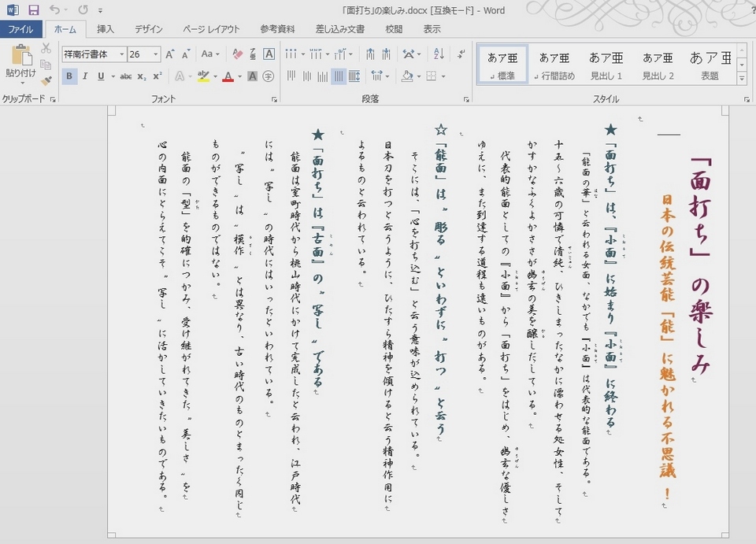This screenshot has width=756, height=544.
Task: Click the Copy icon
Action: point(46,65)
